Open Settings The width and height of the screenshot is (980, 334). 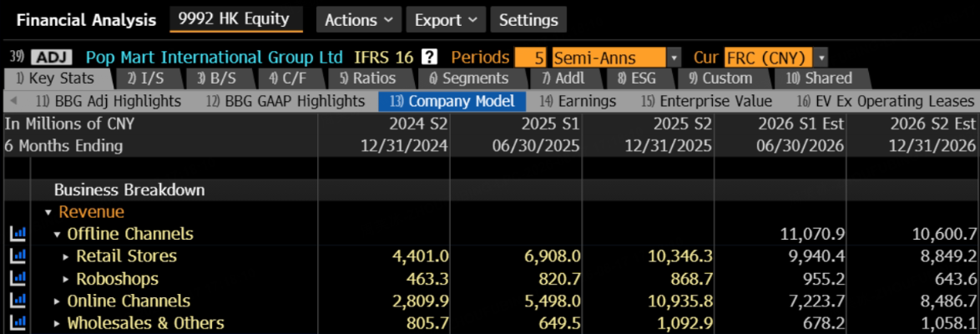coord(528,20)
